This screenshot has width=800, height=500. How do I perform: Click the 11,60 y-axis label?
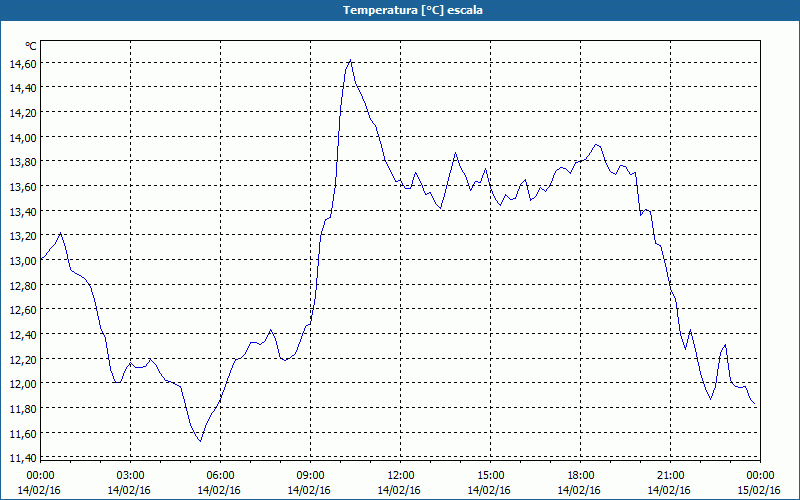(23, 433)
